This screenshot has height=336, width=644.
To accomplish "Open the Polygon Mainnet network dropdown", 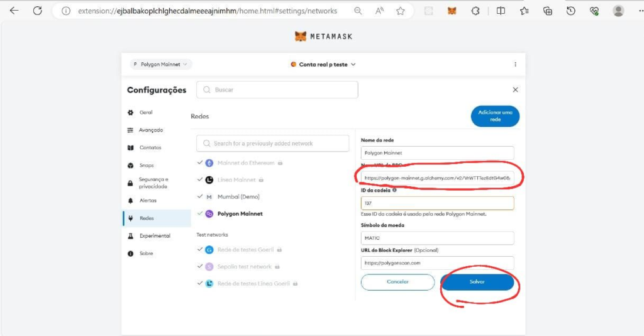I will 161,64.
